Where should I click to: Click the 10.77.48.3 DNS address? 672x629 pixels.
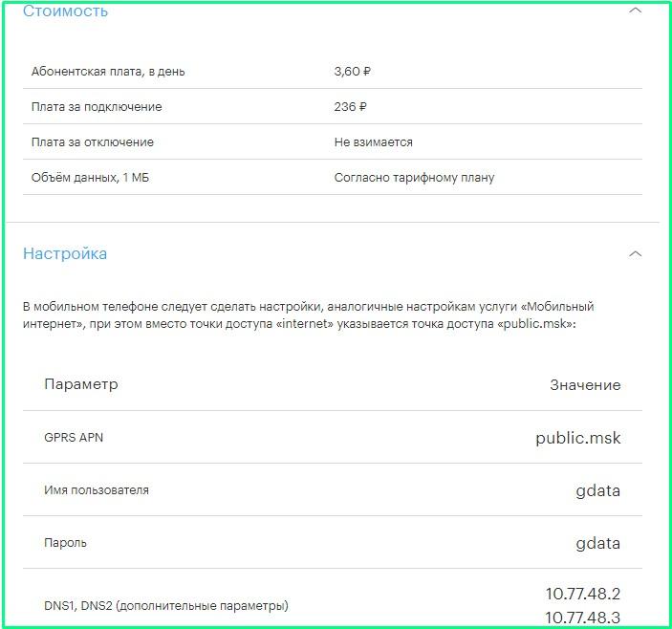583,617
